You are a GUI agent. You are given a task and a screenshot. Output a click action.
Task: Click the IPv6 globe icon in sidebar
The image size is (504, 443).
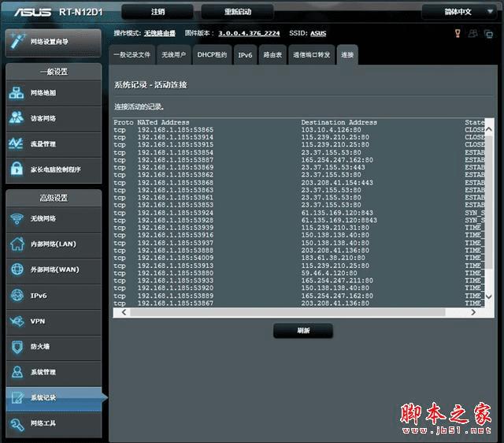[x=17, y=295]
